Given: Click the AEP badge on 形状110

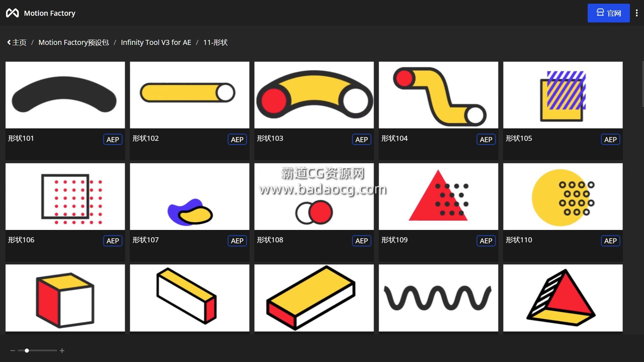Looking at the screenshot, I should pyautogui.click(x=610, y=241).
